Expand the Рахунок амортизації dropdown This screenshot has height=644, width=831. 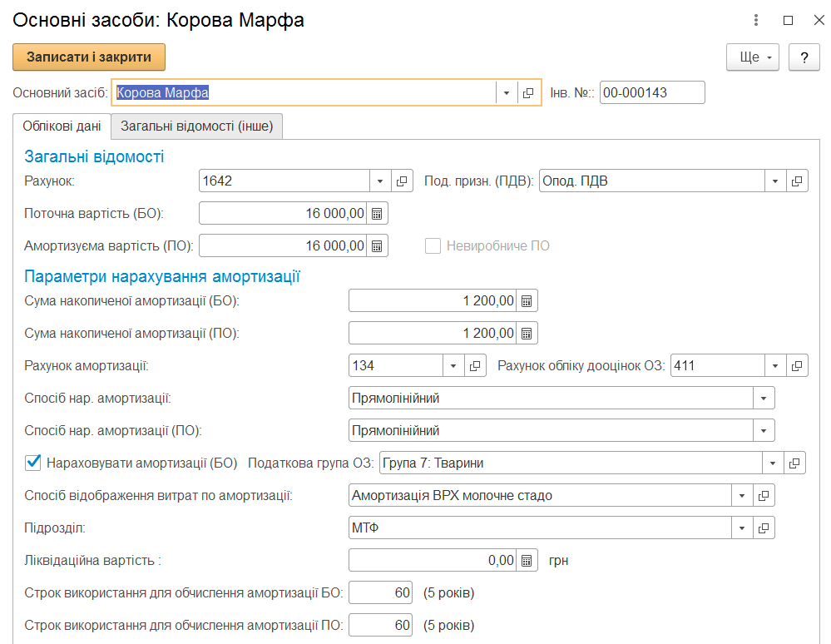click(453, 366)
